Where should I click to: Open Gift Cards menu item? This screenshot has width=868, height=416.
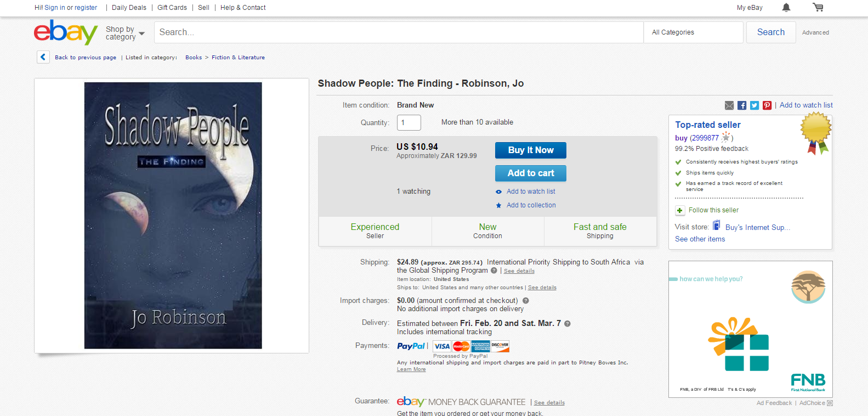[x=172, y=8]
